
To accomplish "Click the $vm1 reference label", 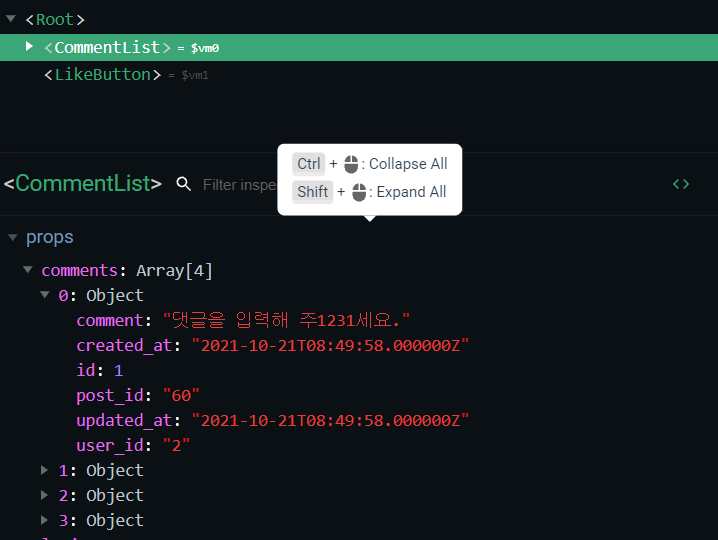I will (x=195, y=75).
